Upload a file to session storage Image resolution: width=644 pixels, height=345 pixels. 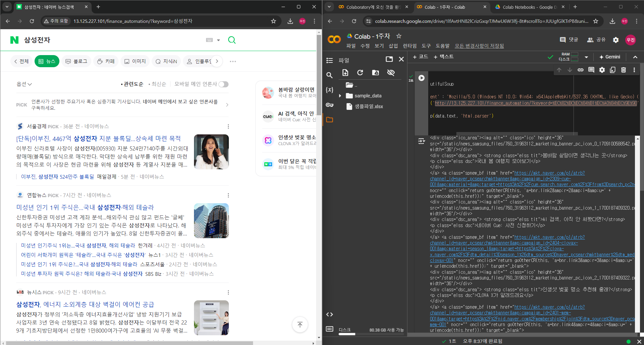[345, 73]
